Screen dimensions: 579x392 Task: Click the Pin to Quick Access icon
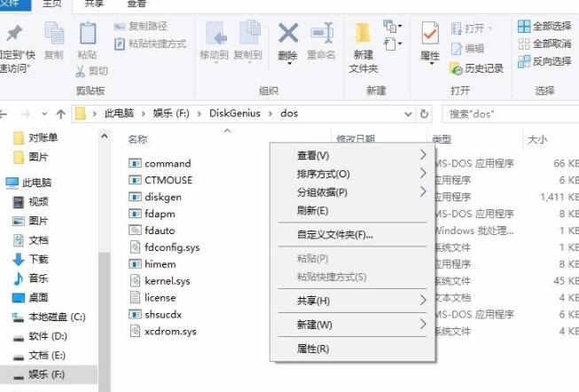pos(14,33)
